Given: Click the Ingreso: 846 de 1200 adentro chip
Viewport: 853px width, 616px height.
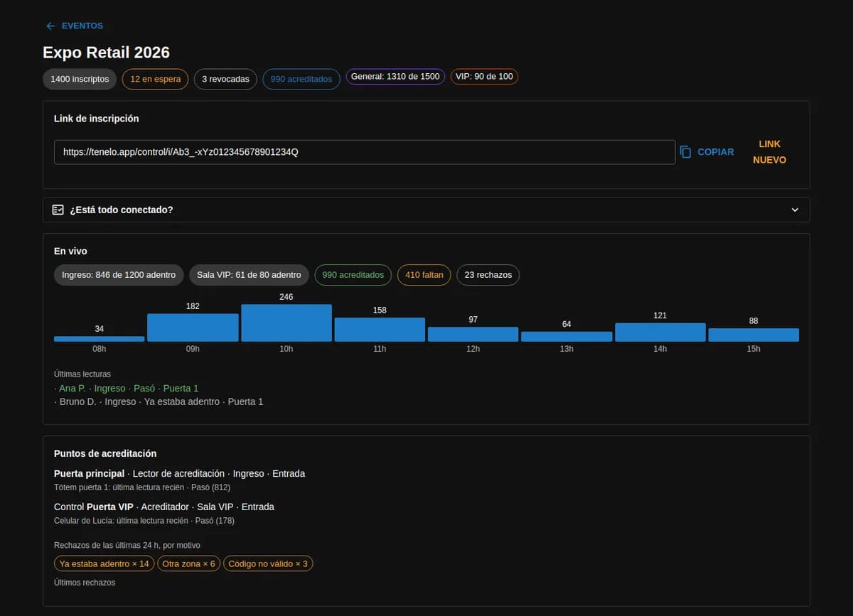Looking at the screenshot, I should tap(119, 275).
